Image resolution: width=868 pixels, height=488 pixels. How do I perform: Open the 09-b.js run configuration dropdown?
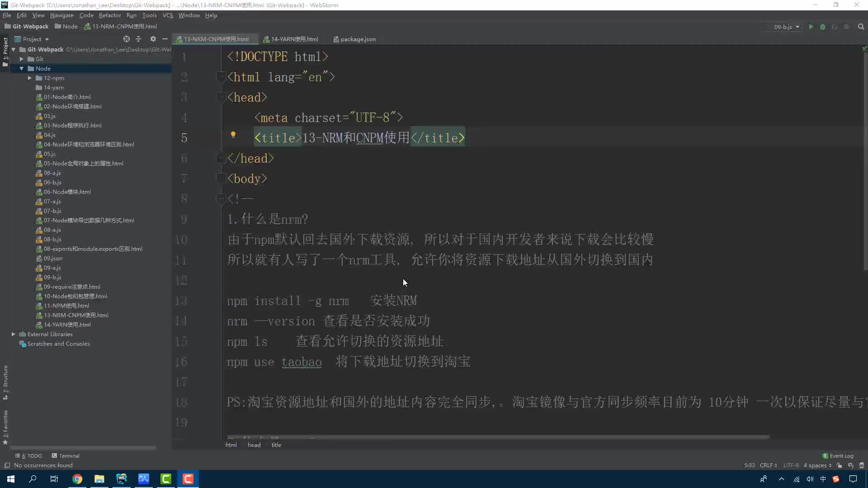pos(783,27)
